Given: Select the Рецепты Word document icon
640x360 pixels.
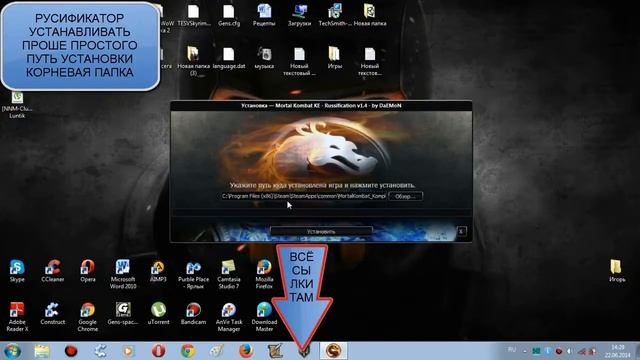Looking at the screenshot, I should [264, 15].
